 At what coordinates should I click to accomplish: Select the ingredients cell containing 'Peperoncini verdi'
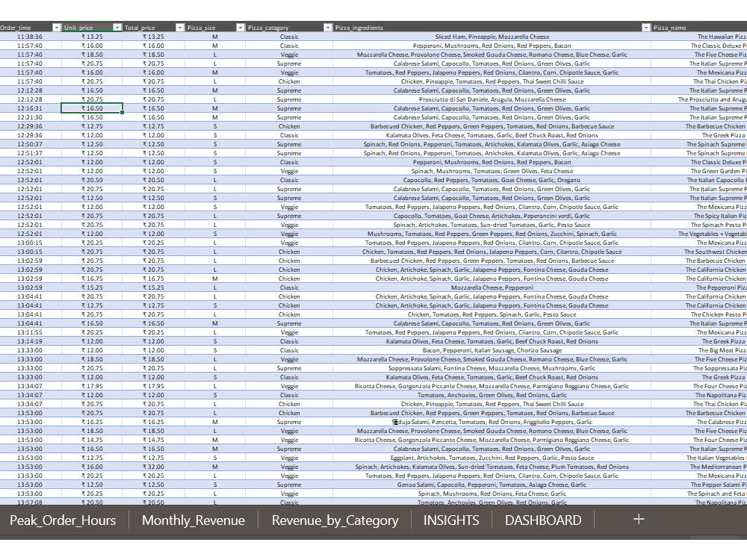pyautogui.click(x=492, y=216)
